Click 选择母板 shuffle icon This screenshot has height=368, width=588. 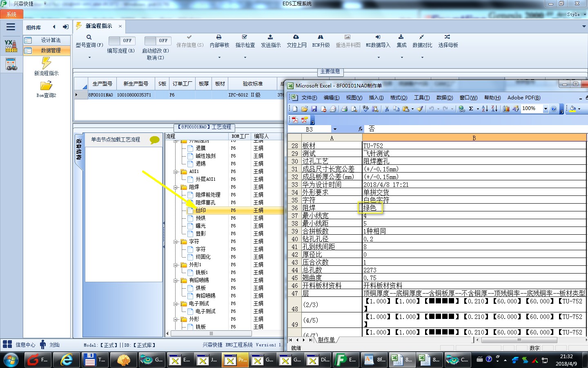click(448, 37)
